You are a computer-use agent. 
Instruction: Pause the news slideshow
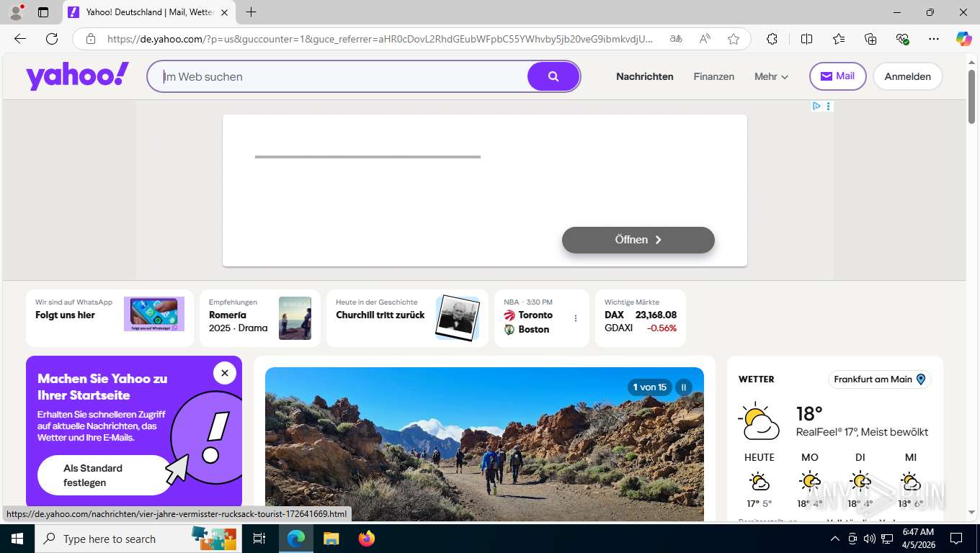[684, 387]
